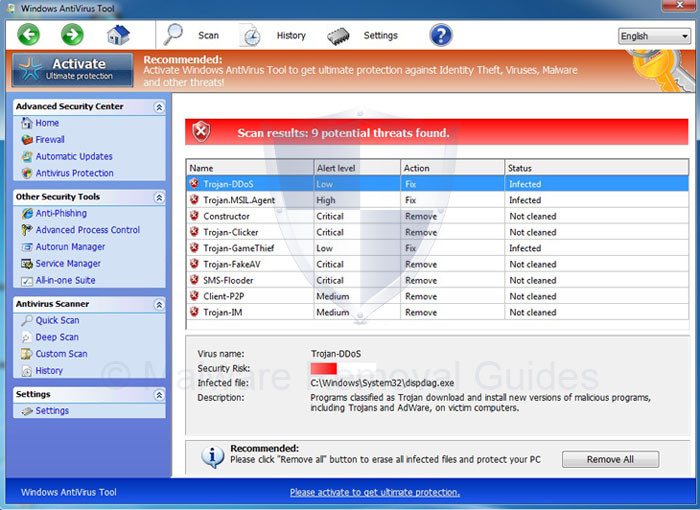The width and height of the screenshot is (700, 510).
Task: Click the clock History icon in toolbar
Action: tap(251, 36)
